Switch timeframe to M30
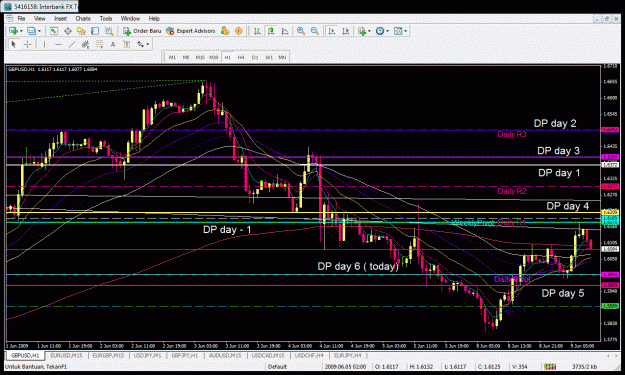 point(214,57)
